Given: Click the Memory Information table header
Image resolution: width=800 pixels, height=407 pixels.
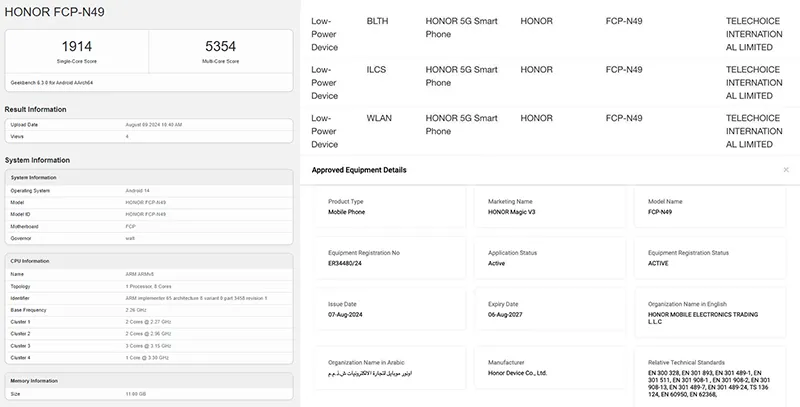Looking at the screenshot, I should tap(149, 381).
